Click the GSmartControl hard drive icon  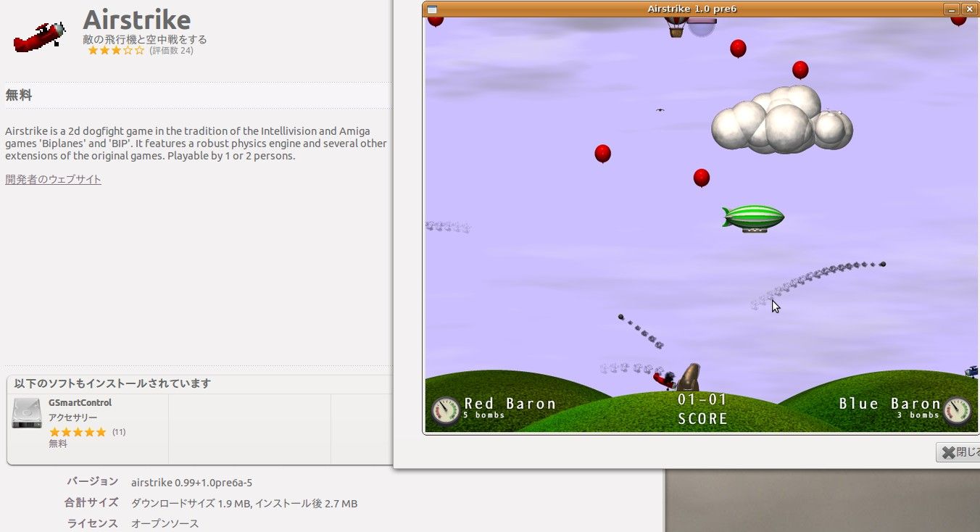click(x=27, y=413)
